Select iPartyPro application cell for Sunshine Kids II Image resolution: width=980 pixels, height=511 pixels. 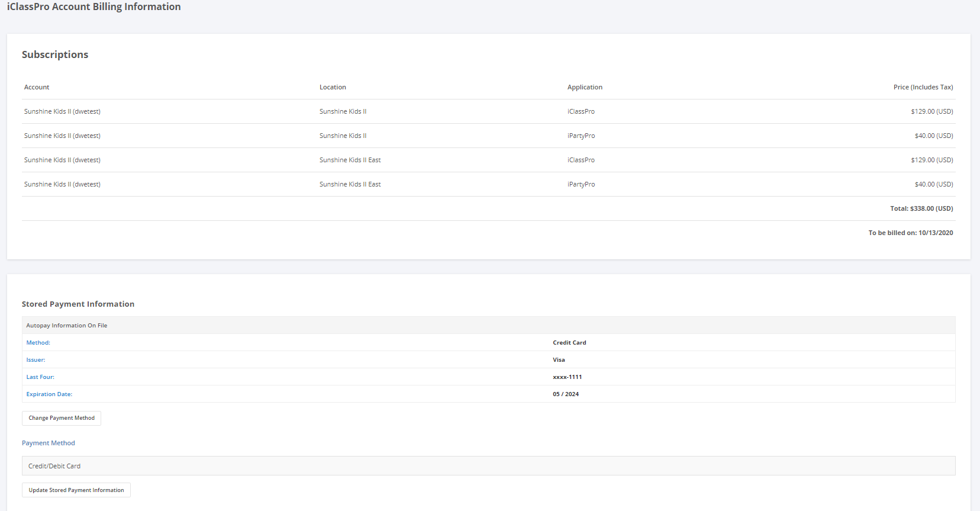pyautogui.click(x=581, y=136)
